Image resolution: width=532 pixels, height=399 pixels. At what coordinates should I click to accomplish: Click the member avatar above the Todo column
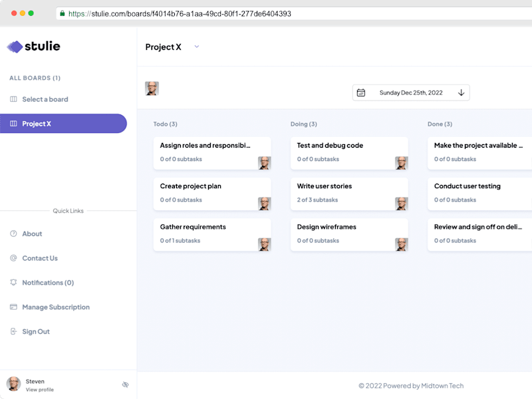(152, 88)
